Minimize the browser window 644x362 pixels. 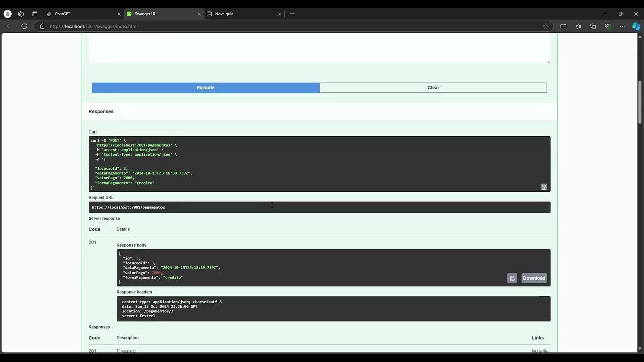coord(605,14)
